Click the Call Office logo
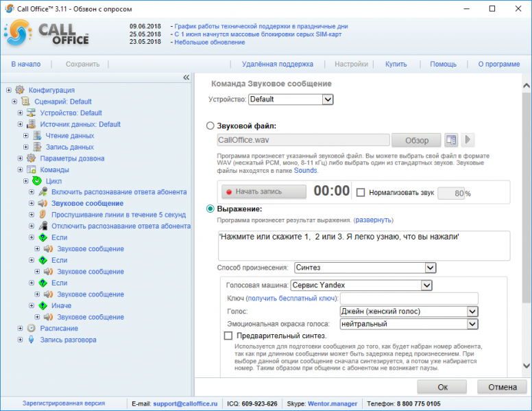Viewport: 532px width, 411px height. (47, 34)
